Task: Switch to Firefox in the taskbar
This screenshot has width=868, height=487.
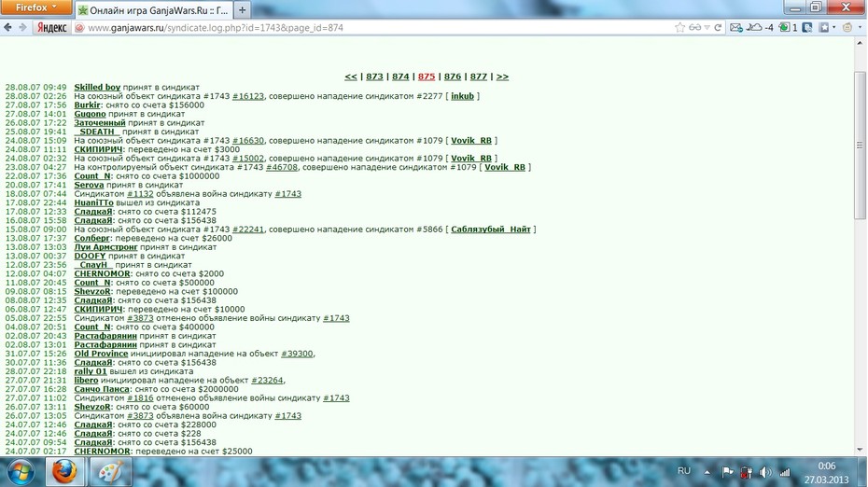Action: coord(64,472)
